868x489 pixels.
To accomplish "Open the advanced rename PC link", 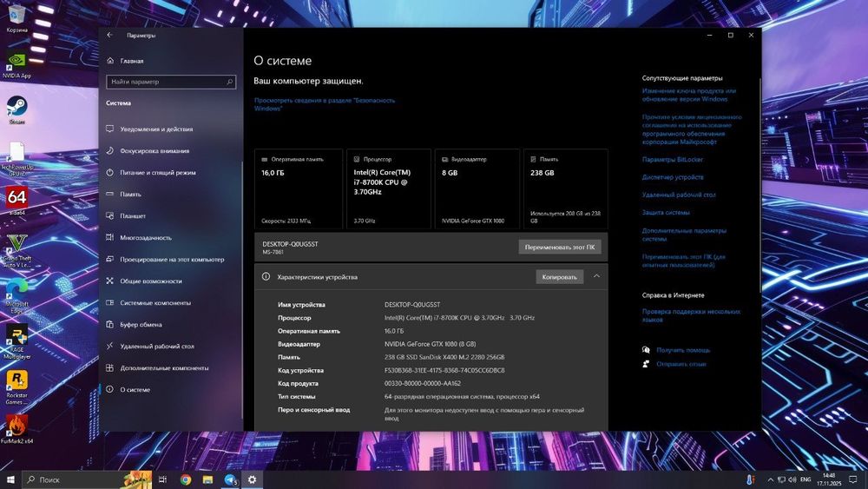I will click(684, 261).
